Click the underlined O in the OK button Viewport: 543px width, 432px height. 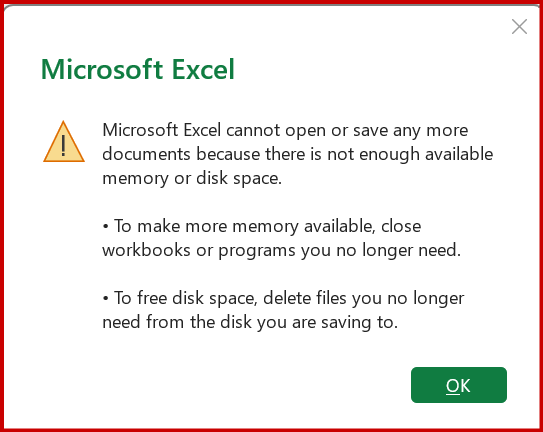(x=452, y=386)
